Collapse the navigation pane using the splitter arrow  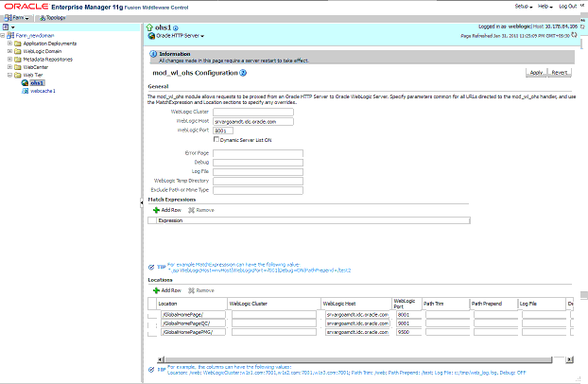point(142,202)
